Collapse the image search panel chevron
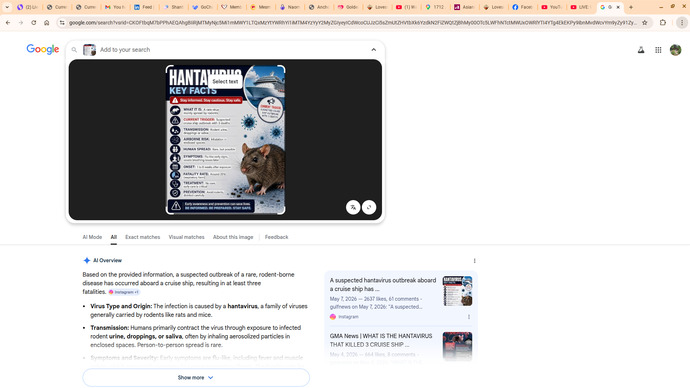This screenshot has width=690, height=388. (374, 50)
